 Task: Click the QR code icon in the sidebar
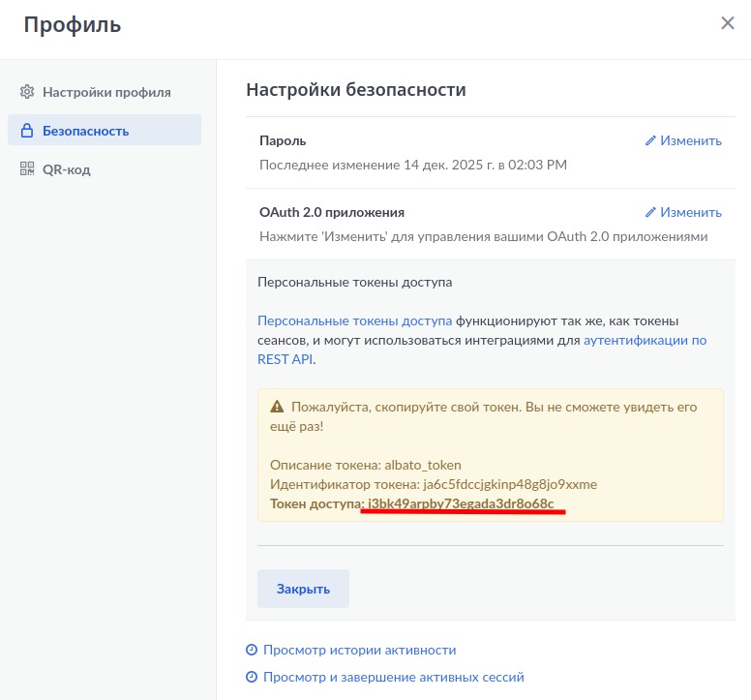click(x=27, y=169)
